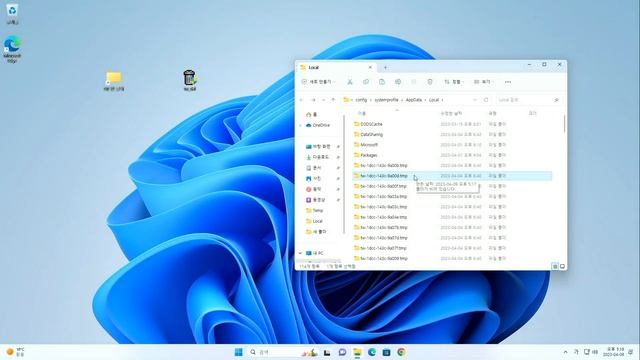
Task: Go back with the left arrow
Action: tap(302, 100)
